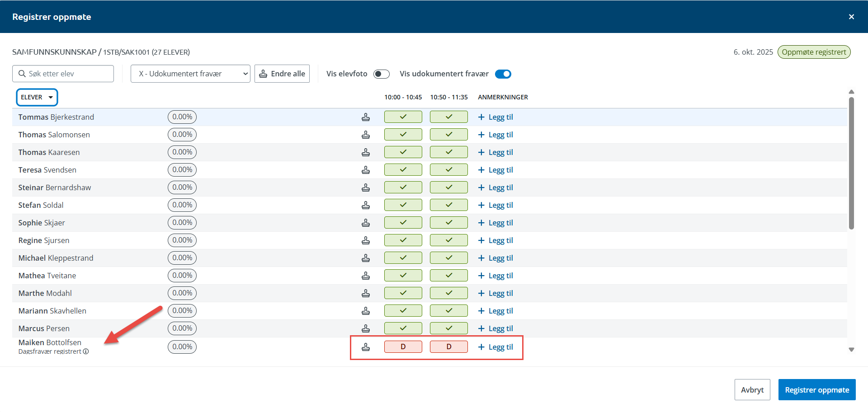The image size is (868, 412).
Task: Click Legg til for Steinar Bernardshaw
Action: pos(495,187)
